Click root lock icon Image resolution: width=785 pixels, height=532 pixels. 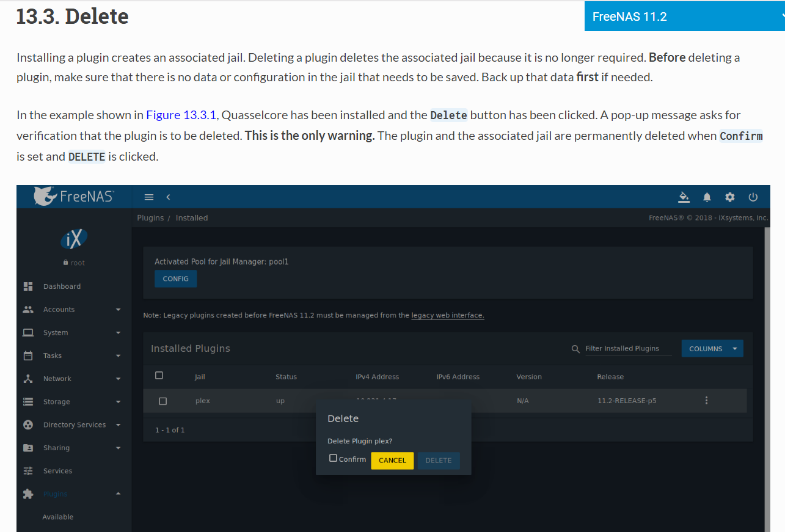point(65,263)
